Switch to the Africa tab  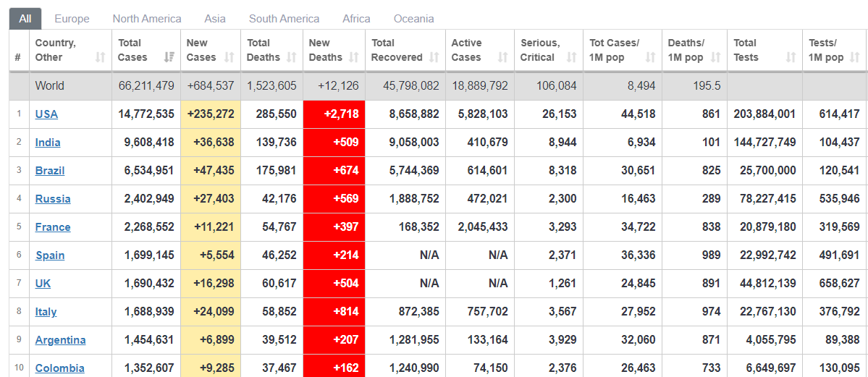[356, 19]
